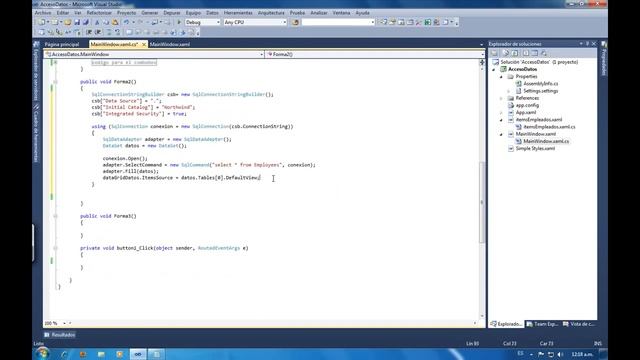Click Show All Files in Solution Explorer
The width and height of the screenshot is (640, 360).
pyautogui.click(x=505, y=53)
